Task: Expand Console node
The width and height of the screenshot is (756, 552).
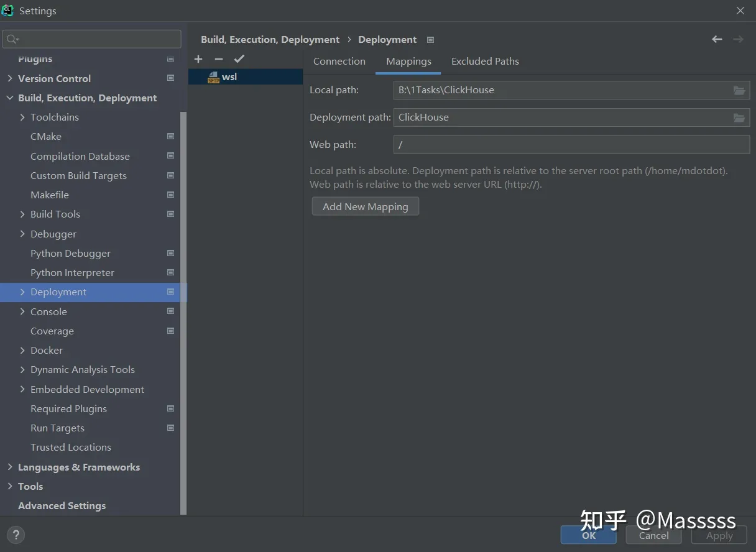Action: 22,311
